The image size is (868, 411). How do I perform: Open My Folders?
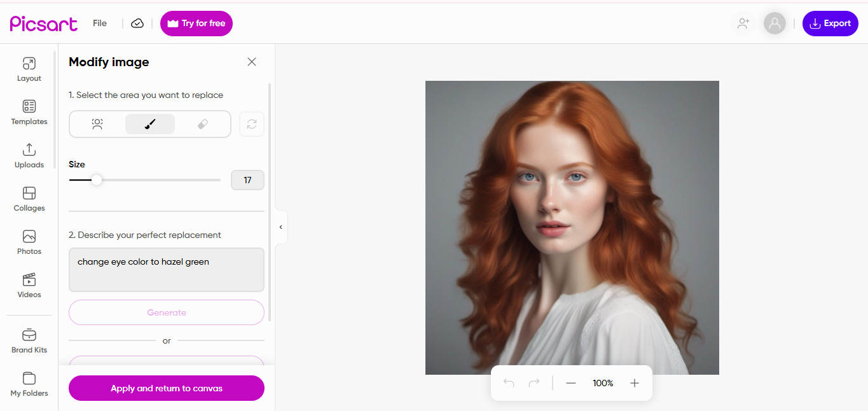tap(29, 384)
